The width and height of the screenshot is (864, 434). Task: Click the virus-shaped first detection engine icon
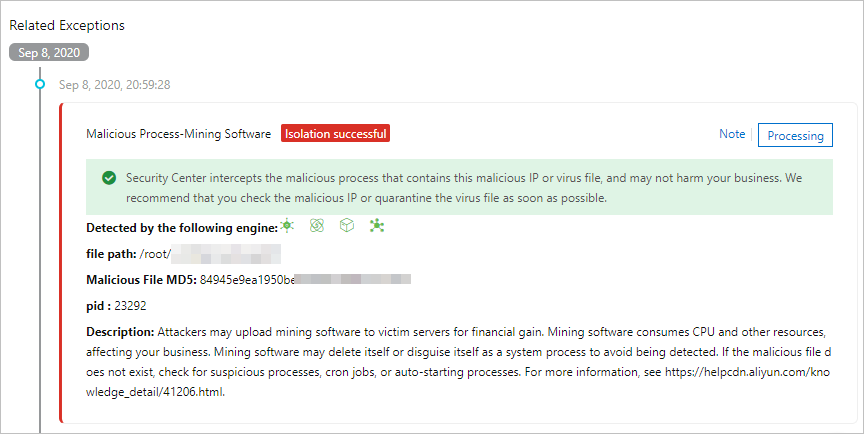[287, 225]
